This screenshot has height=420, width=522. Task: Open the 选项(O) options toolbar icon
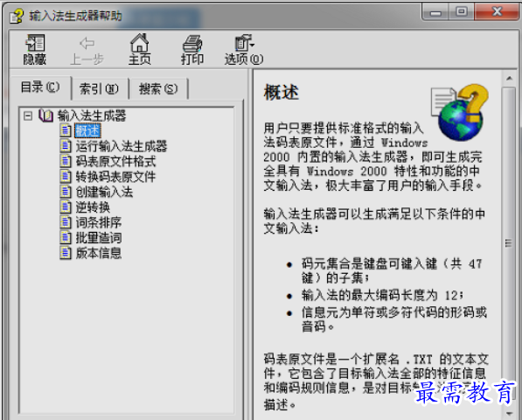pos(244,43)
